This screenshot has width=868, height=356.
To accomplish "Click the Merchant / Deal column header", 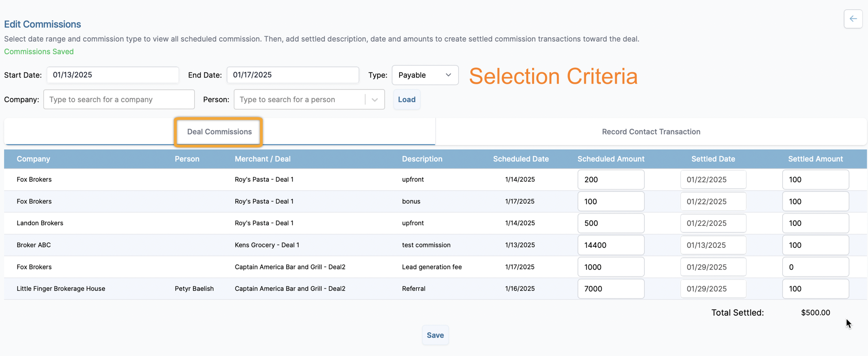I will (263, 159).
